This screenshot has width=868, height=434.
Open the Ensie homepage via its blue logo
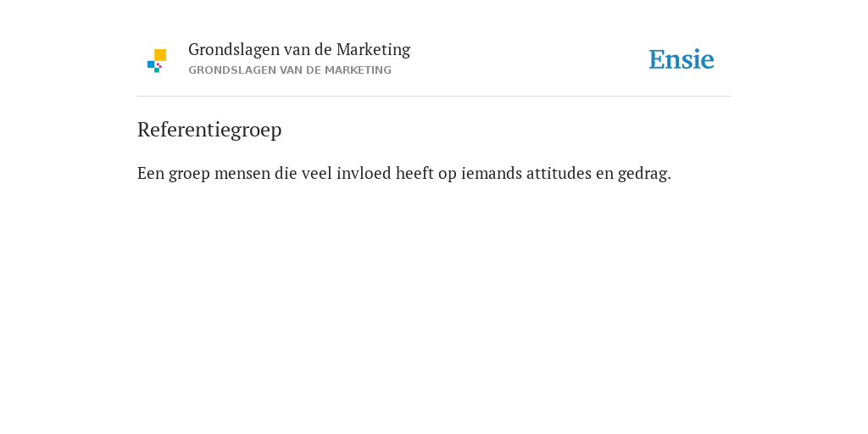682,59
